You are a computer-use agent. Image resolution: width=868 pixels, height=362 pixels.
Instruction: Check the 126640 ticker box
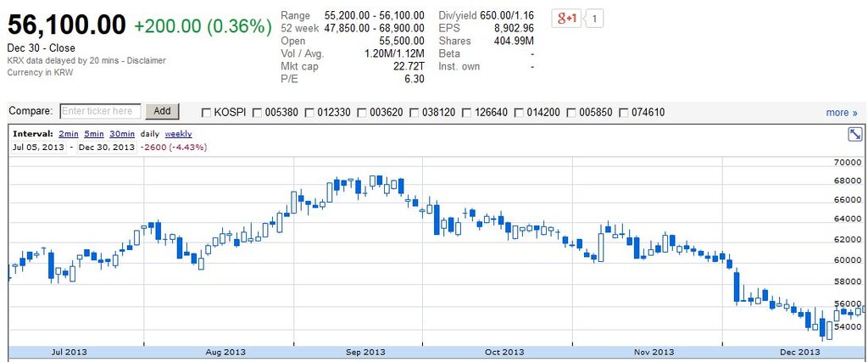coord(467,113)
